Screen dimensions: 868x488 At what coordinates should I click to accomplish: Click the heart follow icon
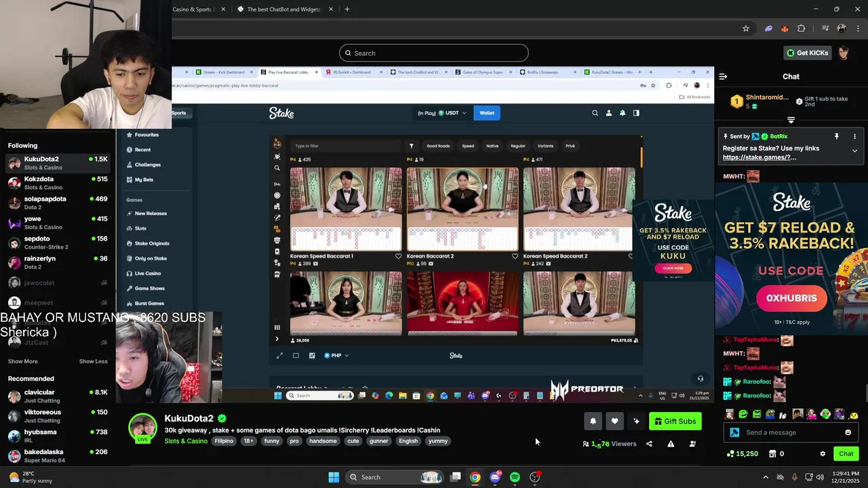(614, 421)
